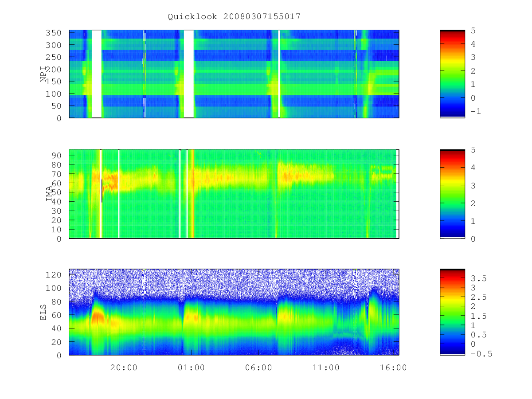Image resolution: width=532 pixels, height=399 pixels.
Task: Click the 06:00 time tick label
Action: [x=258, y=368]
